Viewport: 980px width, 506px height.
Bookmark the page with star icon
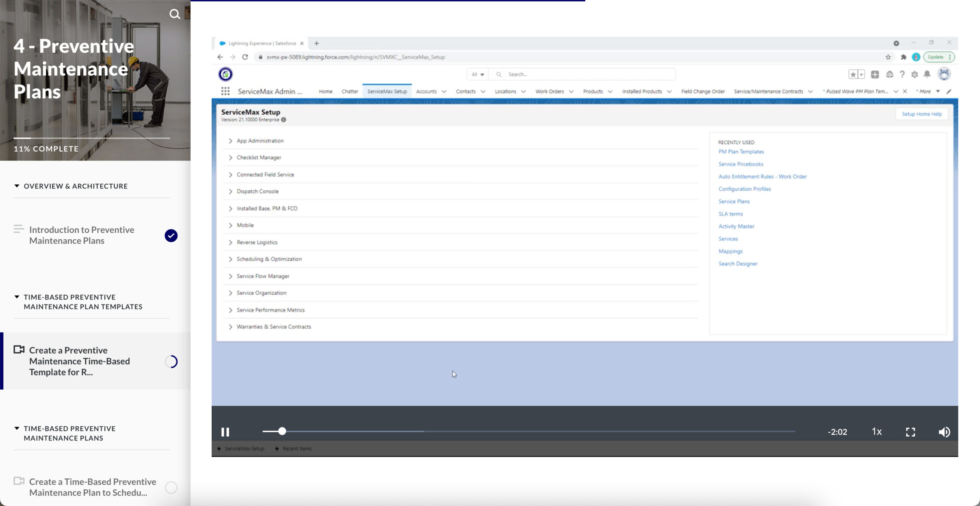888,57
